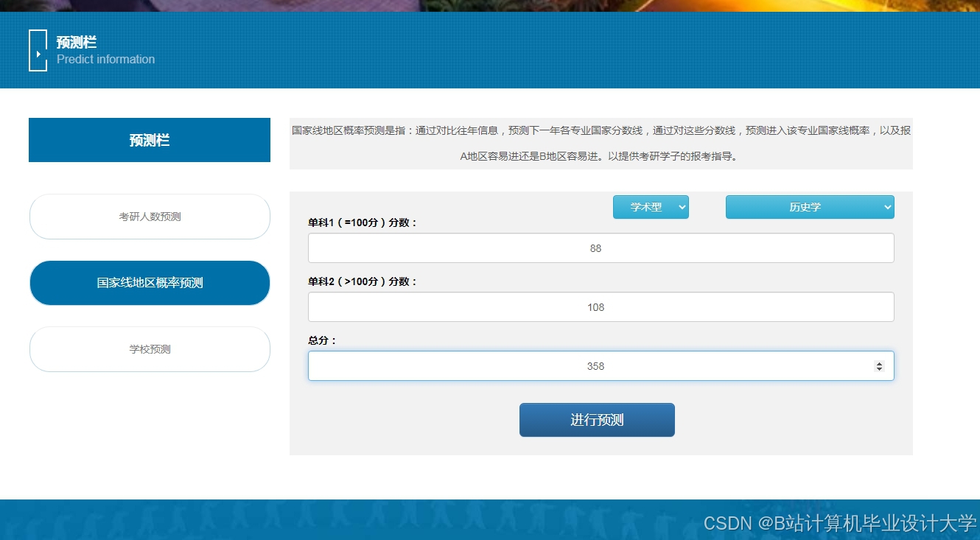The width and height of the screenshot is (980, 540).
Task: Select the highlighted 国家线地区概率预测 sidebar entry
Action: (150, 283)
